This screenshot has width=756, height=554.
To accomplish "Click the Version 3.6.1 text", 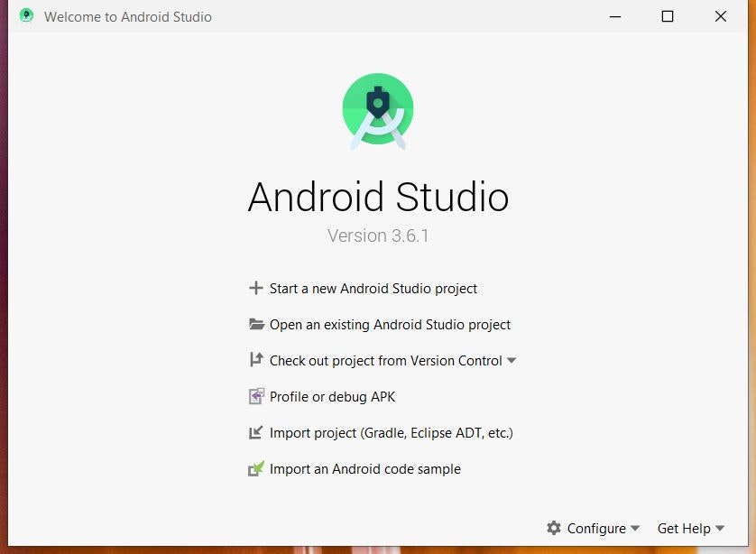I will pos(378,235).
